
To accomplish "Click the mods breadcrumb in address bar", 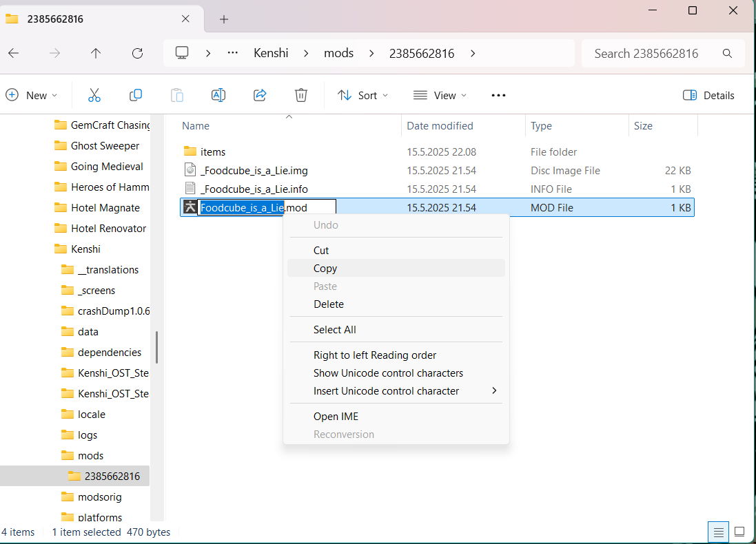I will pyautogui.click(x=338, y=53).
